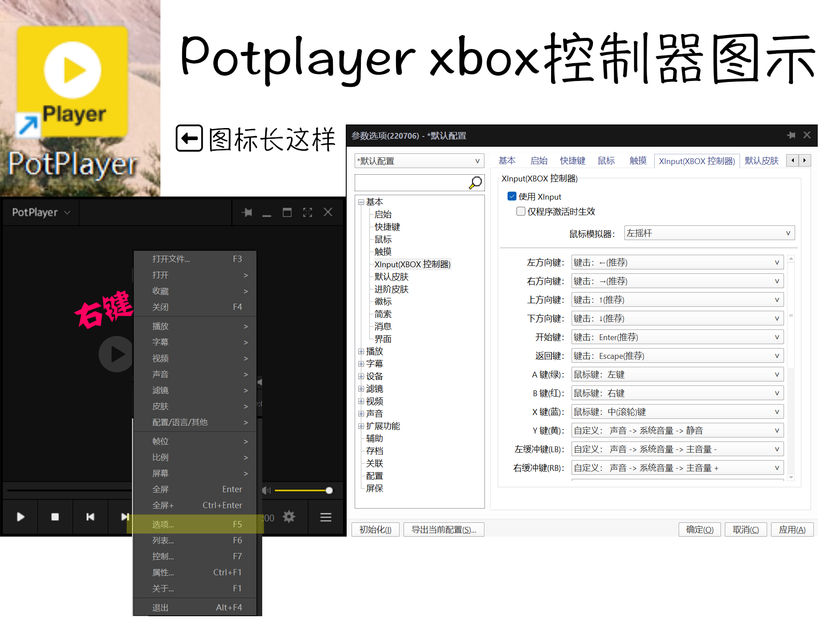Open the settings gear icon in PotPlayer
Image resolution: width=840 pixels, height=630 pixels.
tap(289, 517)
